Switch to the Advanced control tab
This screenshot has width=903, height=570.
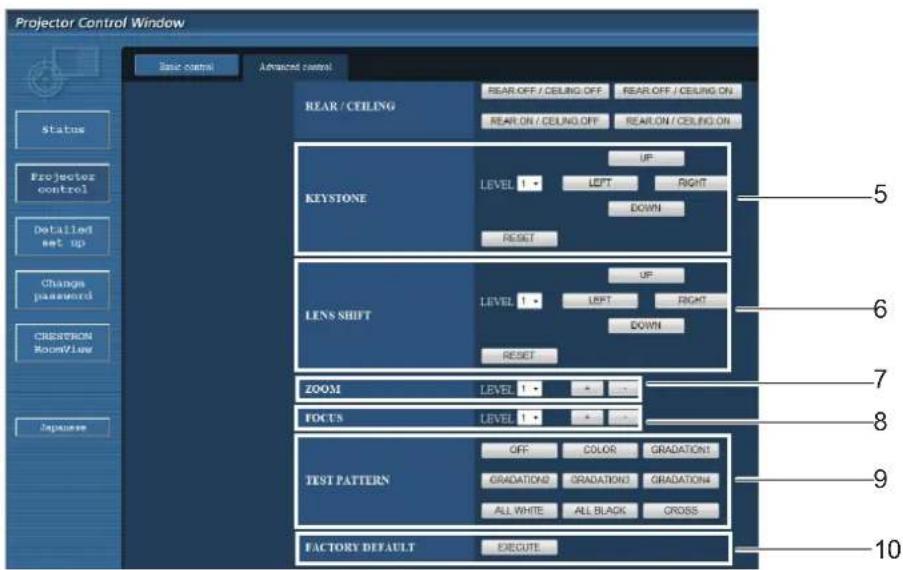pyautogui.click(x=295, y=67)
